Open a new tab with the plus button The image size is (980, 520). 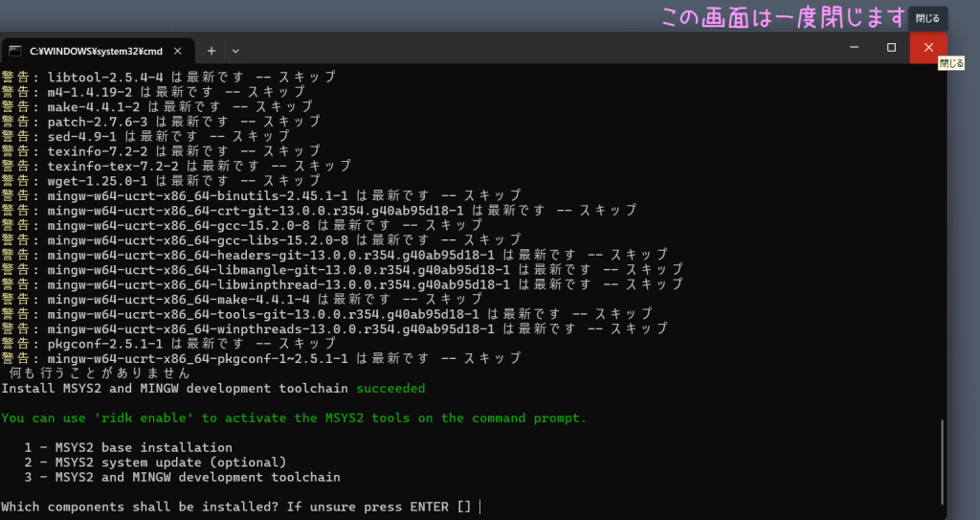point(212,50)
